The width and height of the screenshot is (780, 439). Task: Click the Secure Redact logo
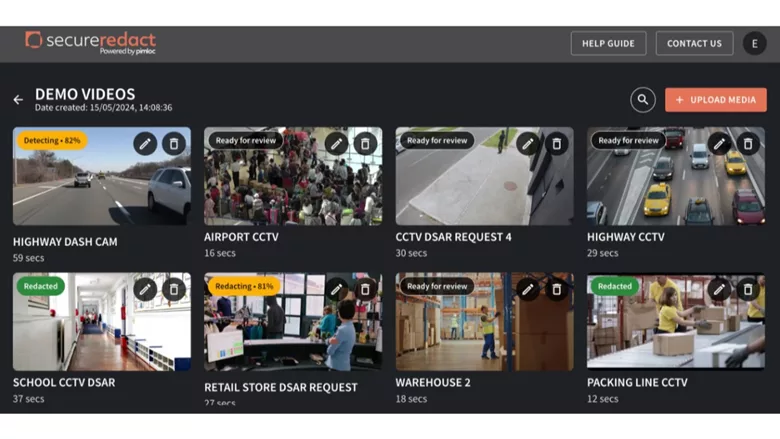(x=91, y=42)
